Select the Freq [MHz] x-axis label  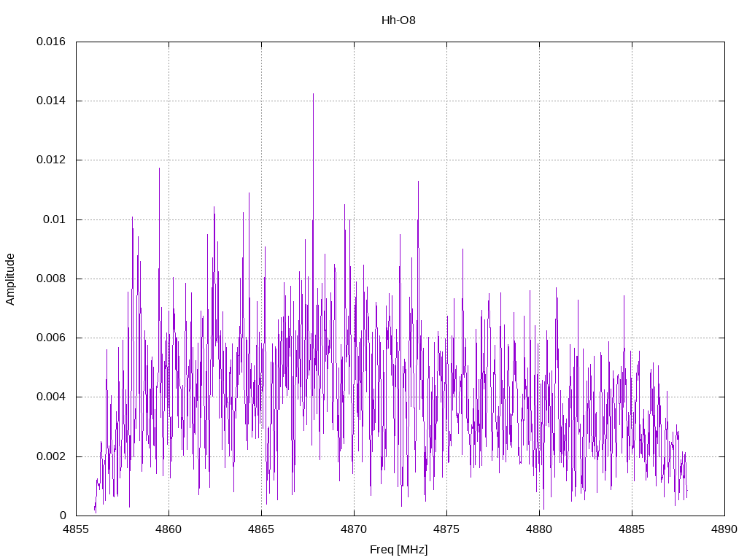point(399,550)
